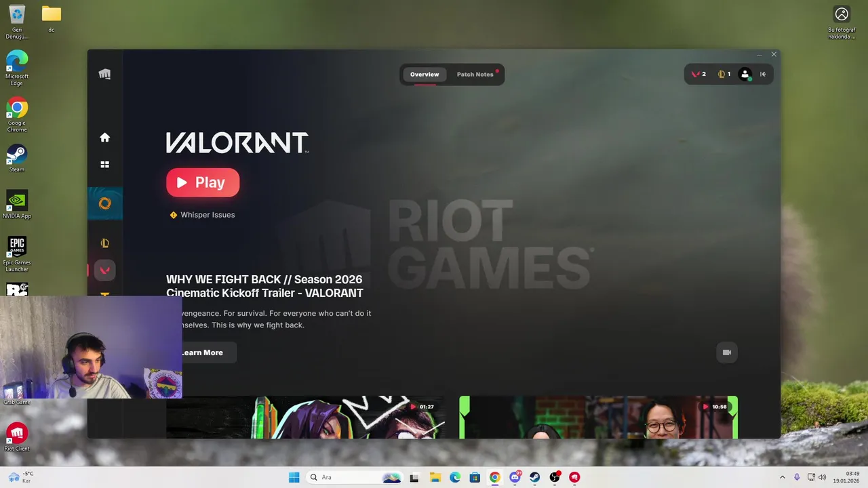Open the Windows Start menu
Viewport: 868px width, 488px height.
(294, 477)
